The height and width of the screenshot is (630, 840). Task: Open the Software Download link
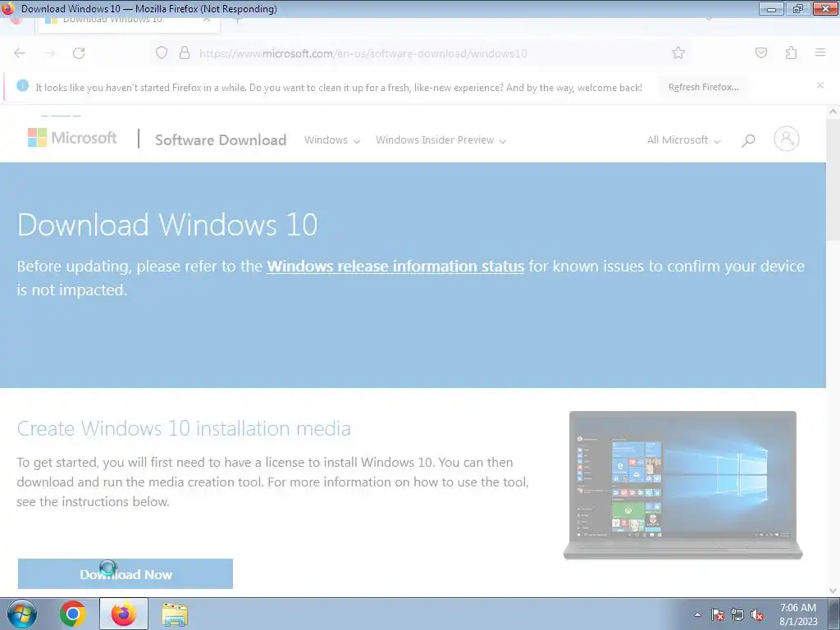click(221, 139)
